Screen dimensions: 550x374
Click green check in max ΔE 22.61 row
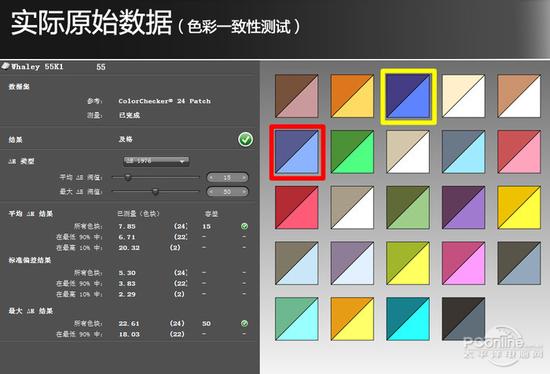pyautogui.click(x=244, y=323)
